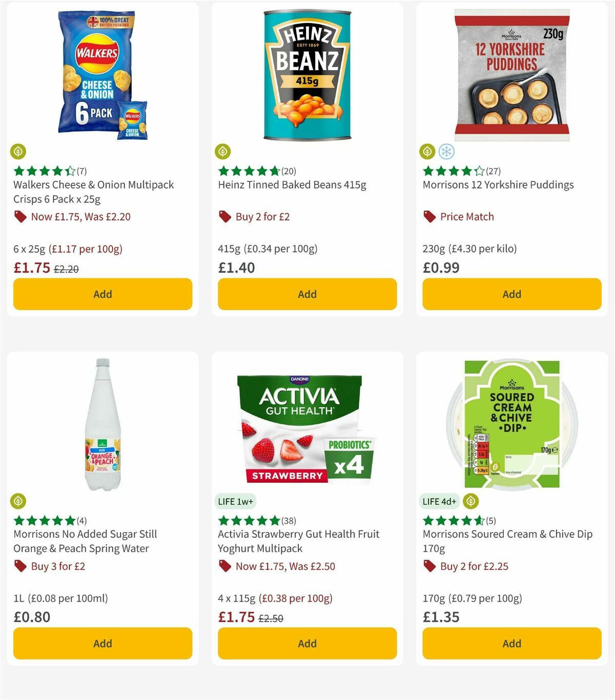Click the leaf icon on Orange & Peach Spring Water
Screen dimensions: 615x700
tap(18, 501)
